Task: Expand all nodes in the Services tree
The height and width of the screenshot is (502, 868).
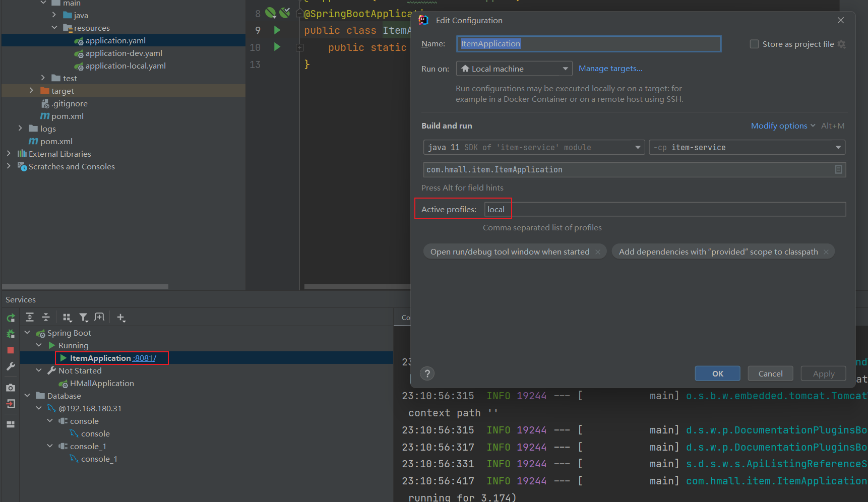Action: [30, 317]
